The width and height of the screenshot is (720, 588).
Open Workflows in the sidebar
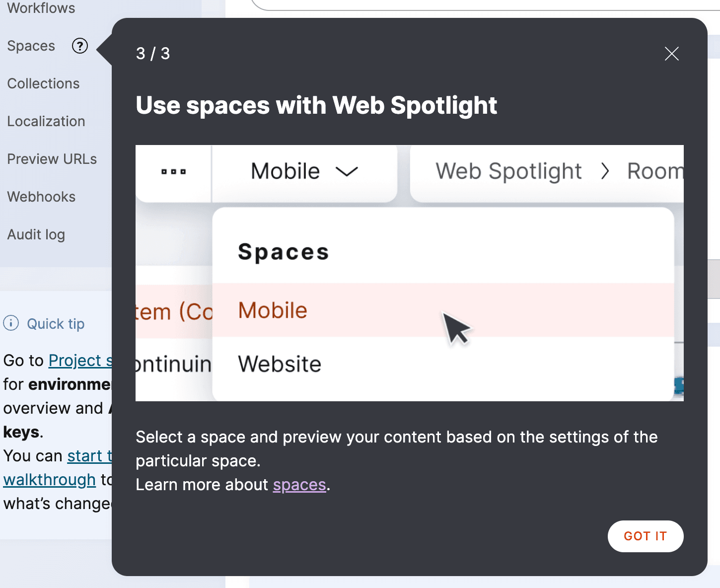coord(41,8)
